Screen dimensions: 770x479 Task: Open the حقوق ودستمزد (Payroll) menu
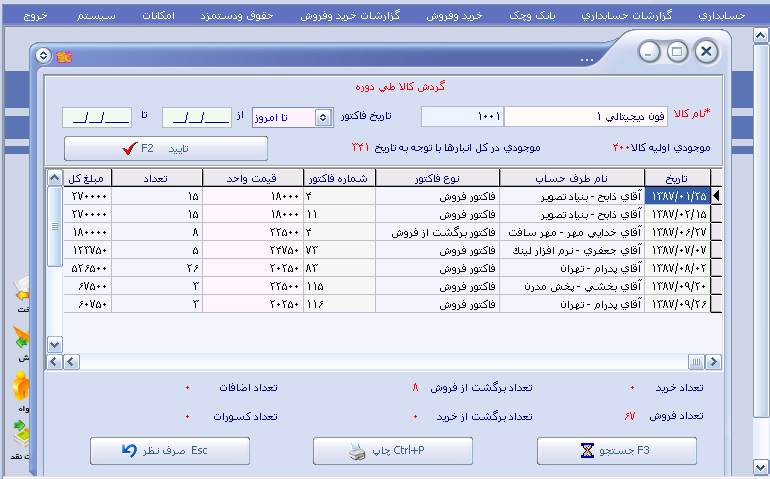click(x=260, y=17)
